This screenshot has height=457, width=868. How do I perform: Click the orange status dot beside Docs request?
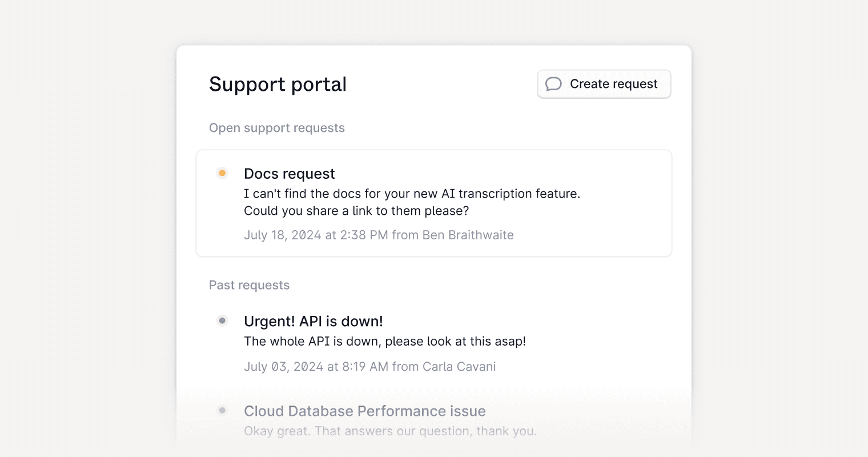[222, 173]
